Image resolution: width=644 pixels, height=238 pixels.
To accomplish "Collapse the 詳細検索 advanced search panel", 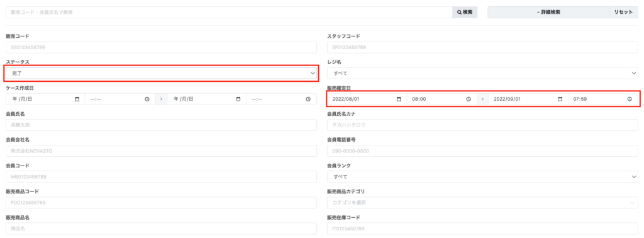I will [548, 13].
